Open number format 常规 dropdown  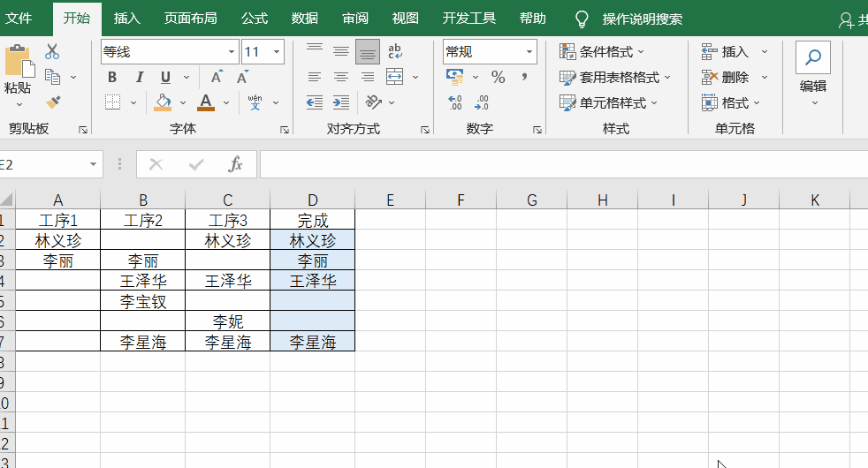tap(529, 52)
